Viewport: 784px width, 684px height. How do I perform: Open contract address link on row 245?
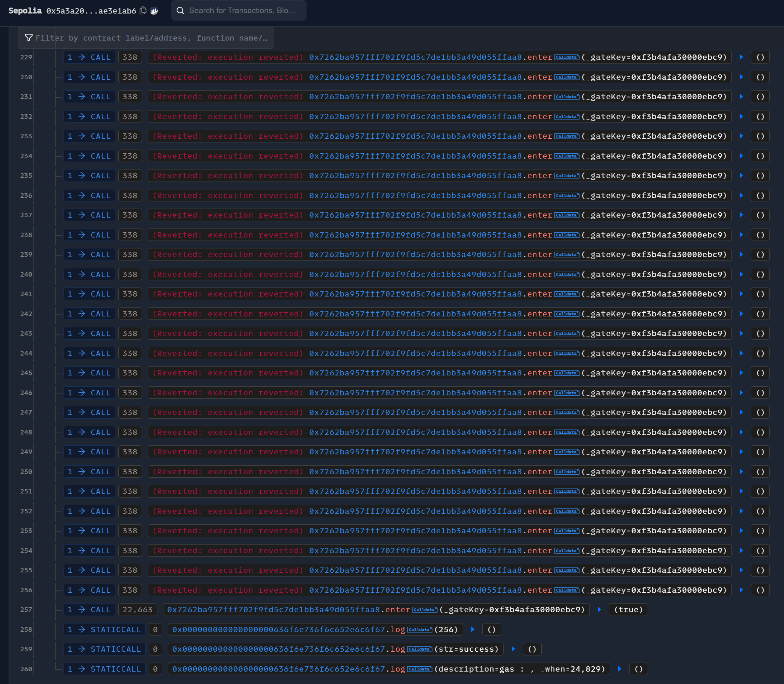[415, 373]
